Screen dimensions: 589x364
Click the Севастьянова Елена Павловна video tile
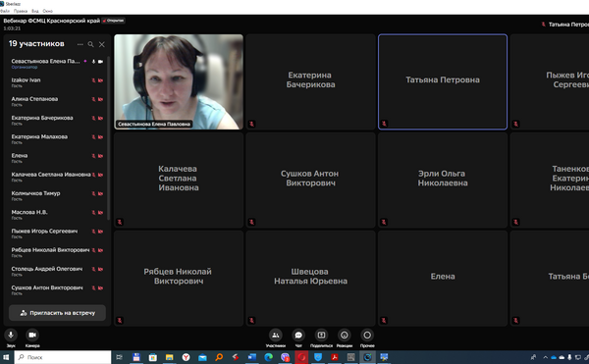tap(179, 81)
